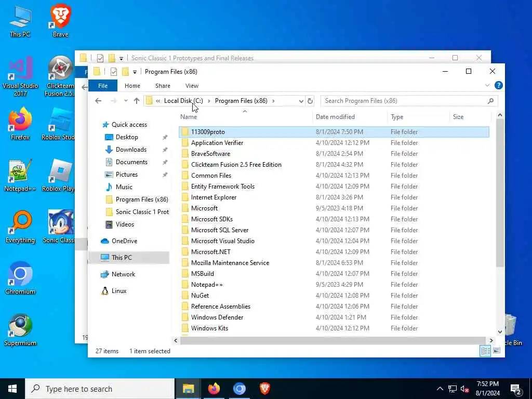Viewport: 532px width, 399px height.
Task: Open the Home ribbon tab
Action: point(132,86)
